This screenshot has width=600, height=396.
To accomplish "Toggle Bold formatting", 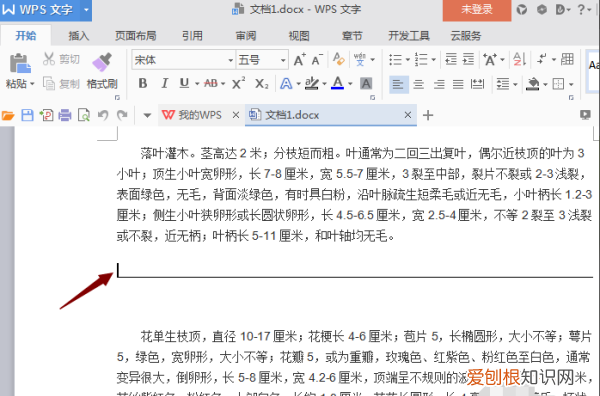I will pos(143,83).
